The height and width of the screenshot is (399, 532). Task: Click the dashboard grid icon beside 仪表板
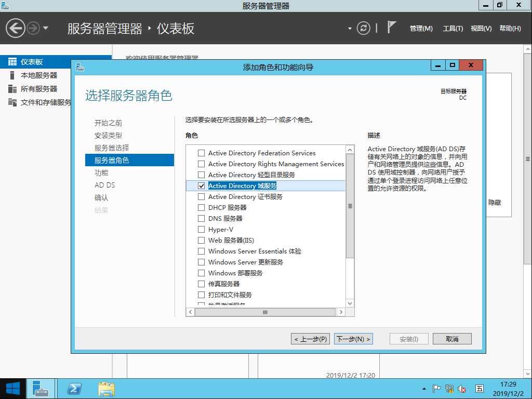point(12,62)
